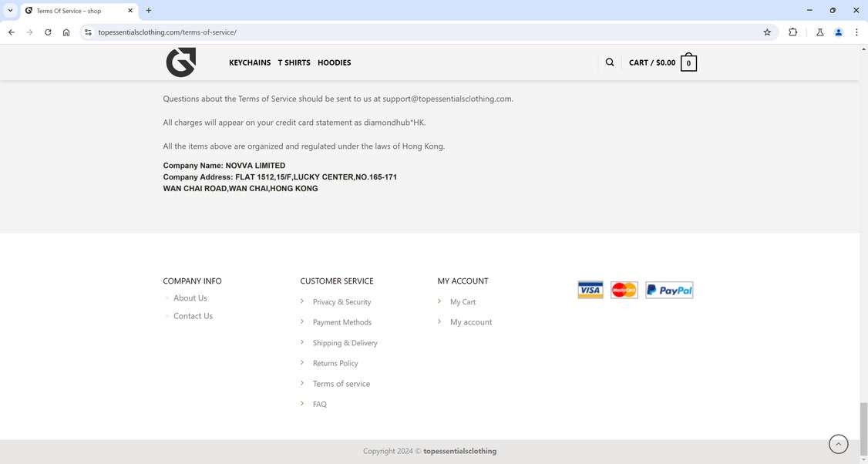The height and width of the screenshot is (464, 868).
Task: Click the PayPal payment logo
Action: (x=669, y=290)
